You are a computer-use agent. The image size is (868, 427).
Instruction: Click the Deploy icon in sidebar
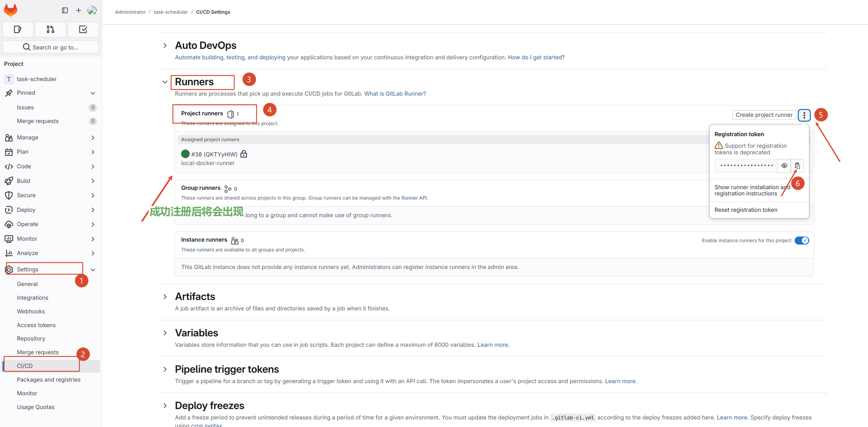pyautogui.click(x=9, y=210)
